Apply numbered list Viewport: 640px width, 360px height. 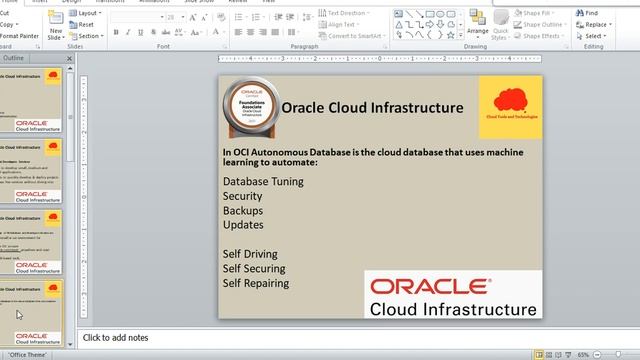coord(256,17)
